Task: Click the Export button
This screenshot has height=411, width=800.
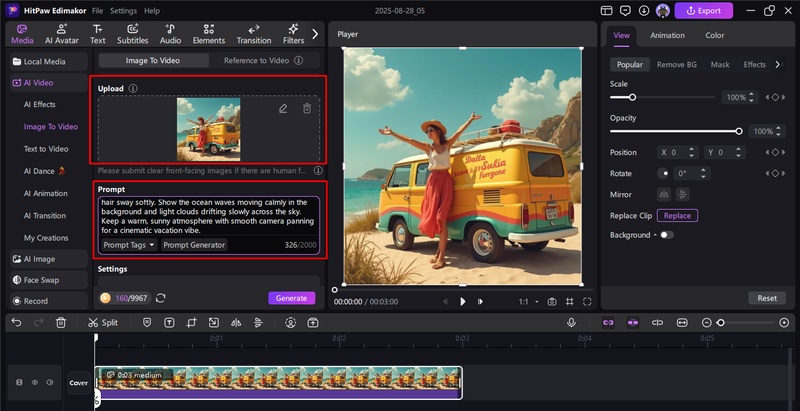Action: (x=704, y=11)
